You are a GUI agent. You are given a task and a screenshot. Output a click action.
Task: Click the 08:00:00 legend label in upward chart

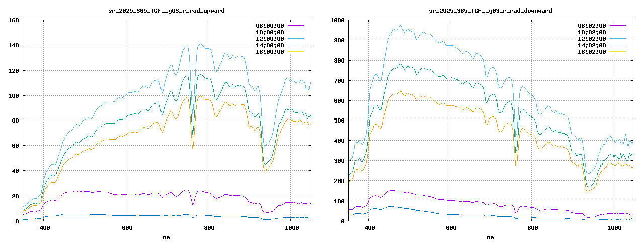point(270,26)
